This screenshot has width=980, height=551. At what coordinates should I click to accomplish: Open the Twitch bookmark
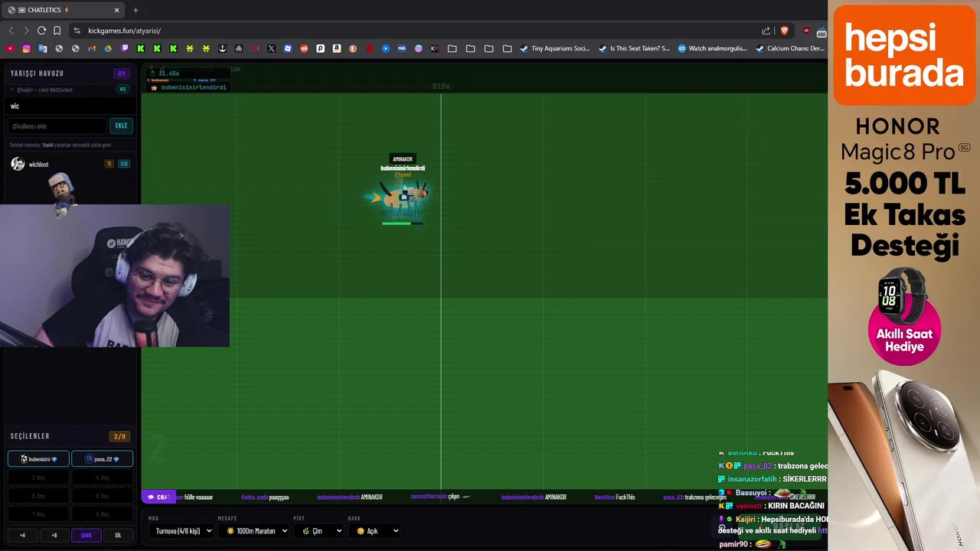coord(125,48)
